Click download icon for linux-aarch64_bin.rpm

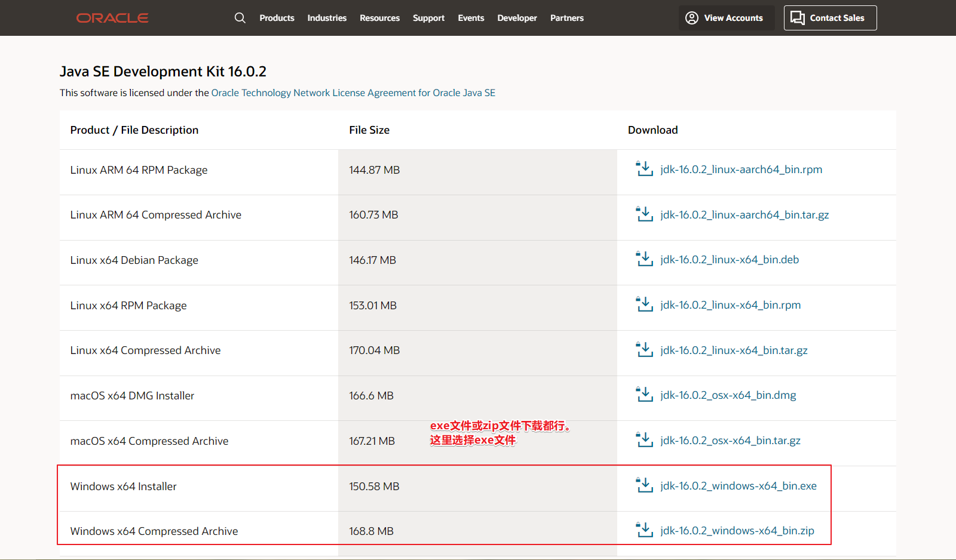[644, 169]
